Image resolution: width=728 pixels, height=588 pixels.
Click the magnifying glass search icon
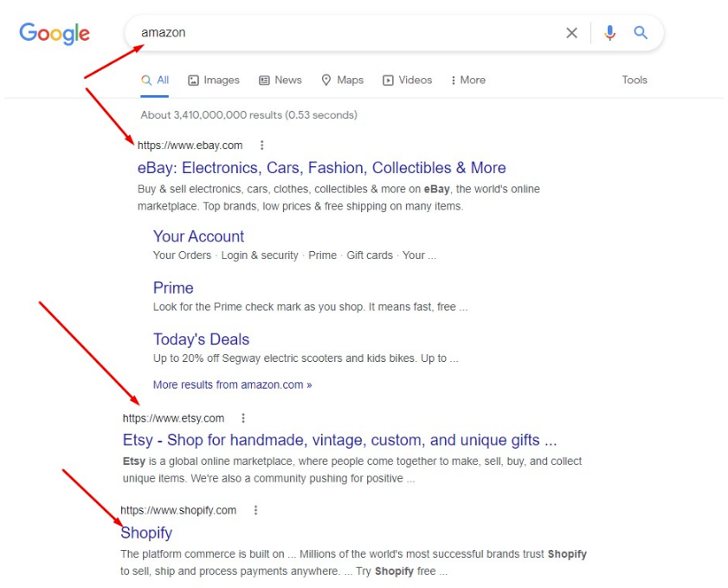pyautogui.click(x=641, y=32)
